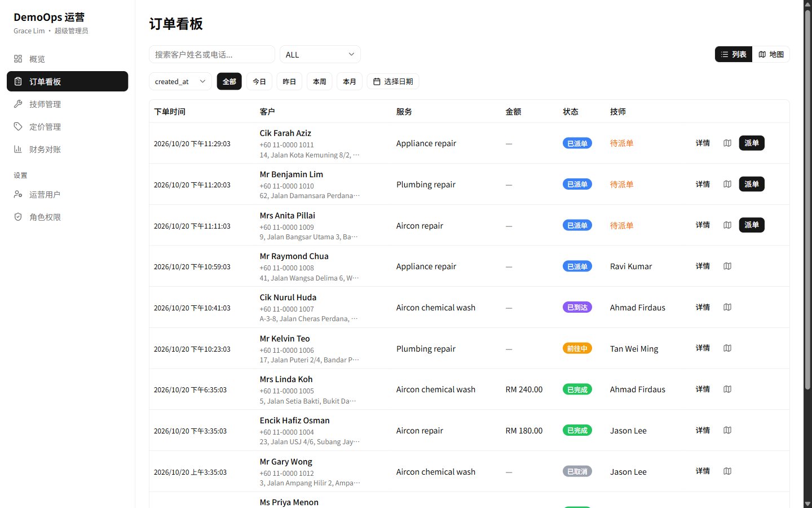The height and width of the screenshot is (508, 812).
Task: Filter orders by 本周
Action: tap(320, 81)
